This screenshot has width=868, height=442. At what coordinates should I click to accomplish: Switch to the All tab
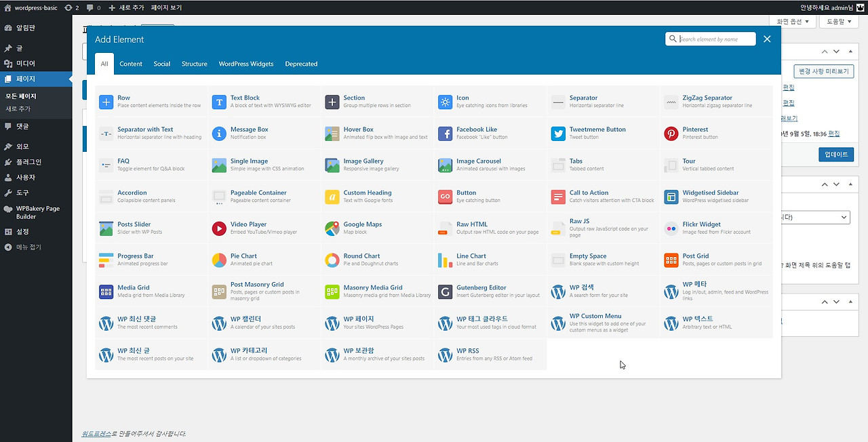coord(104,64)
